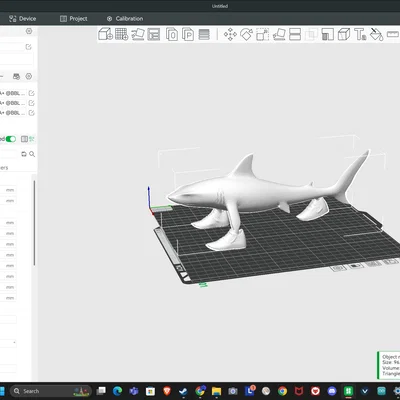Split to objects tool icon

point(172,34)
